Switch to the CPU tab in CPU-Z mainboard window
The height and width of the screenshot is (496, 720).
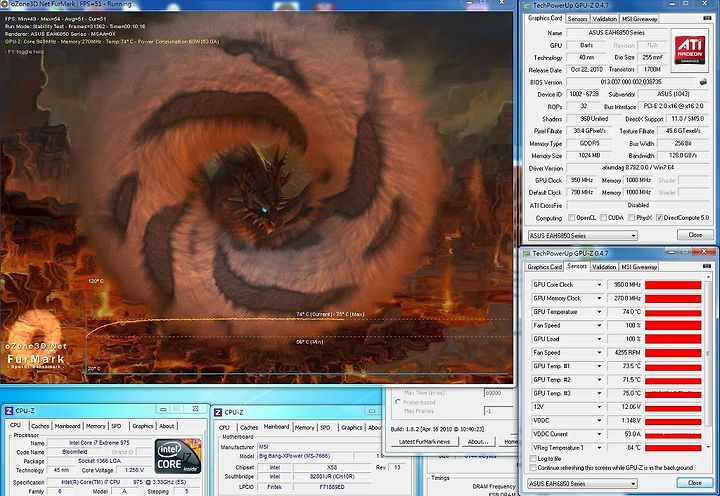click(224, 427)
